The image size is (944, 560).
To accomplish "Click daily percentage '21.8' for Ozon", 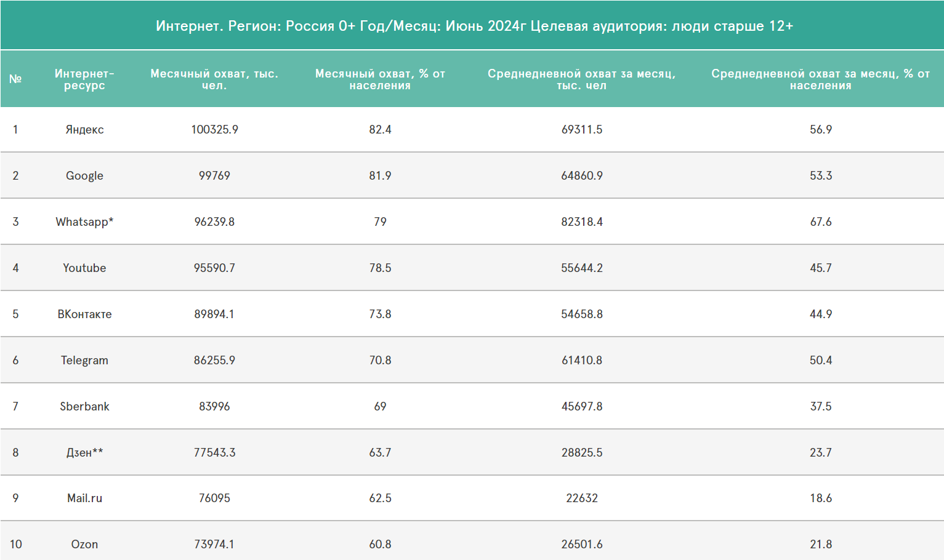I will click(x=821, y=544).
